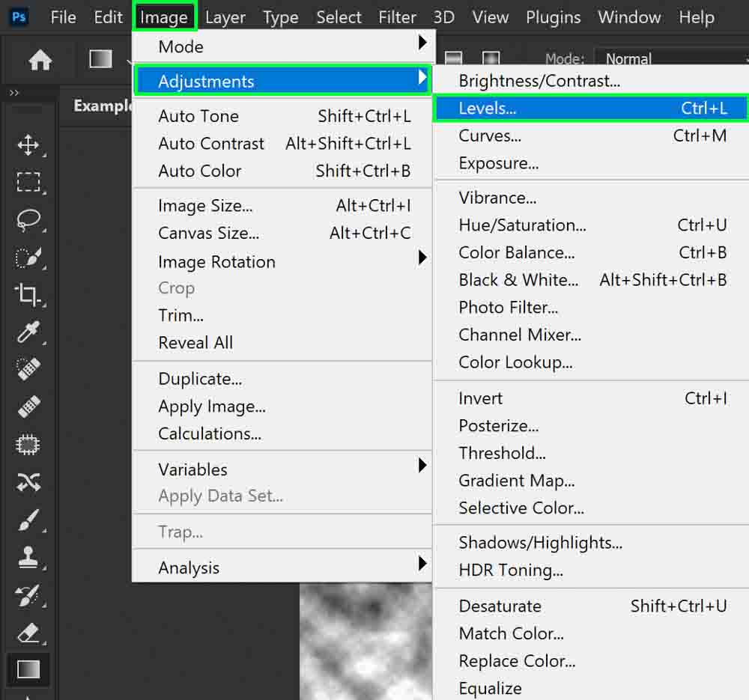Choose Desaturate
Viewport: 749px width, 700px height.
592,606
